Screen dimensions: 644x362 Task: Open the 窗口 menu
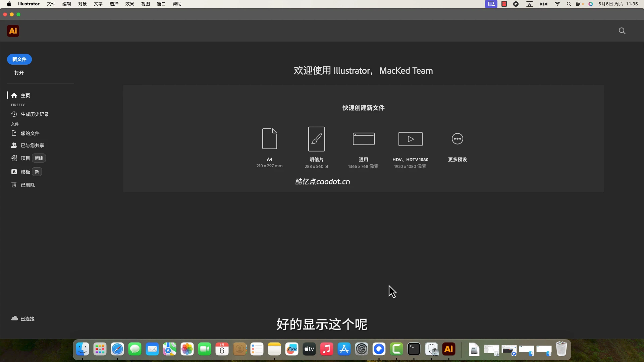point(161,4)
